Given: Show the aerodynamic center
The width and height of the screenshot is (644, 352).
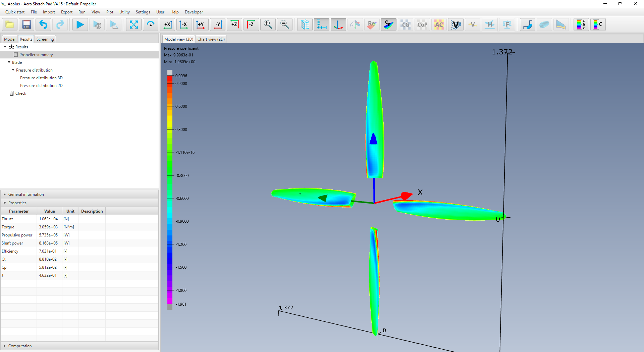Looking at the screenshot, I should tap(439, 24).
